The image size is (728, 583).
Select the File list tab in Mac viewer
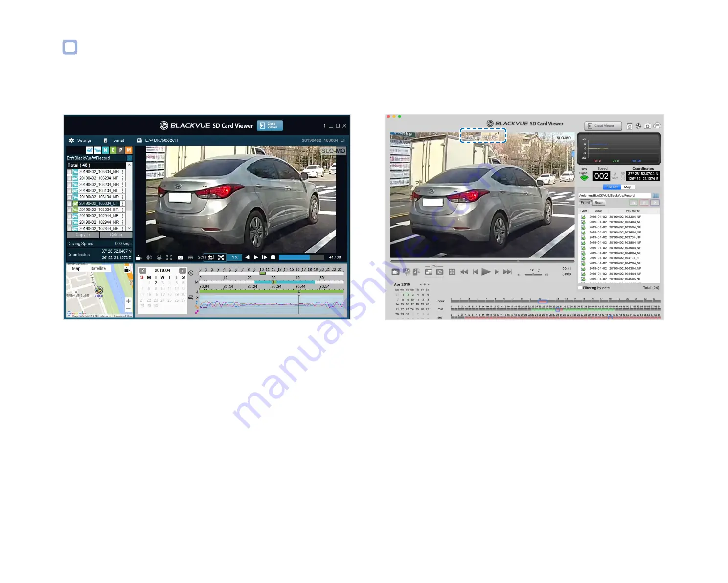click(x=612, y=187)
